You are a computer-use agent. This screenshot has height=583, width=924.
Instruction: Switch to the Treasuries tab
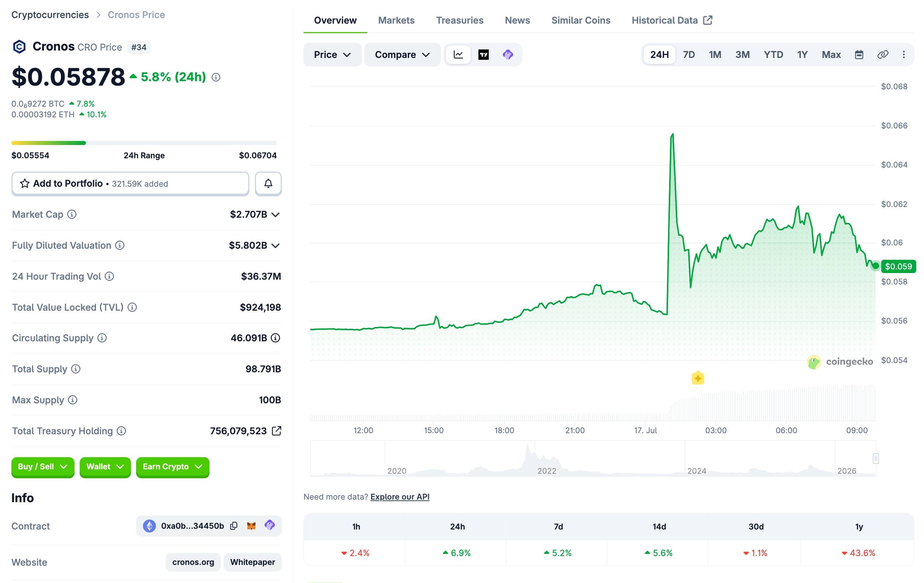click(x=460, y=20)
